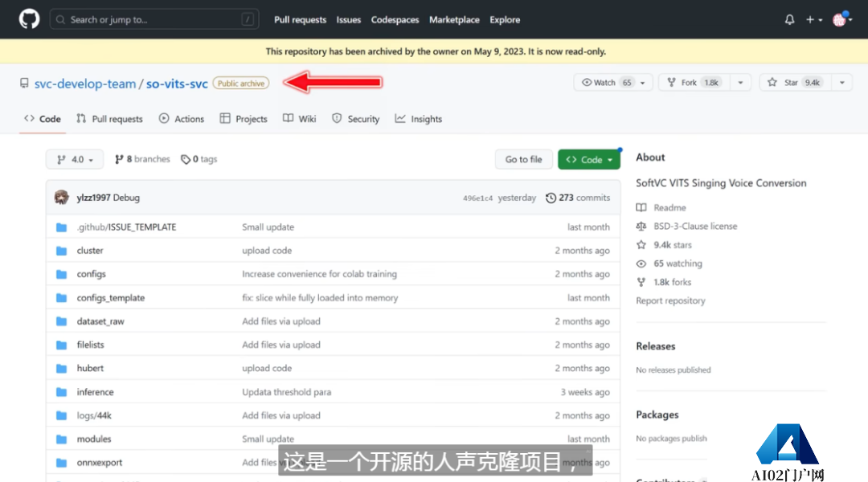Open the user avatar menu

point(840,19)
